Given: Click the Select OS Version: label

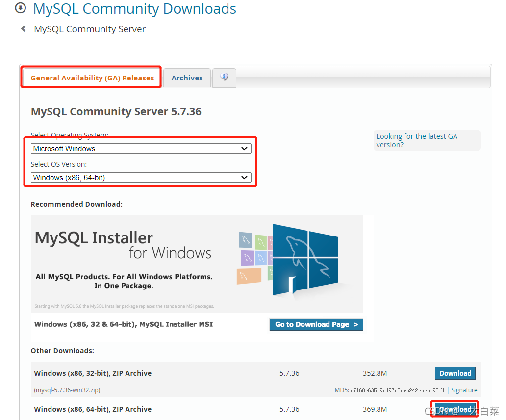Looking at the screenshot, I should point(59,164).
